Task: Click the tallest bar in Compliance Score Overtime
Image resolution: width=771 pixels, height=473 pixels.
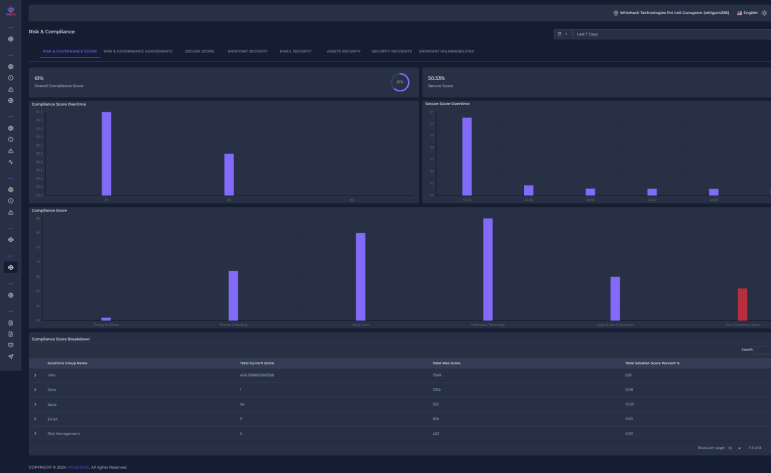Action: click(106, 154)
